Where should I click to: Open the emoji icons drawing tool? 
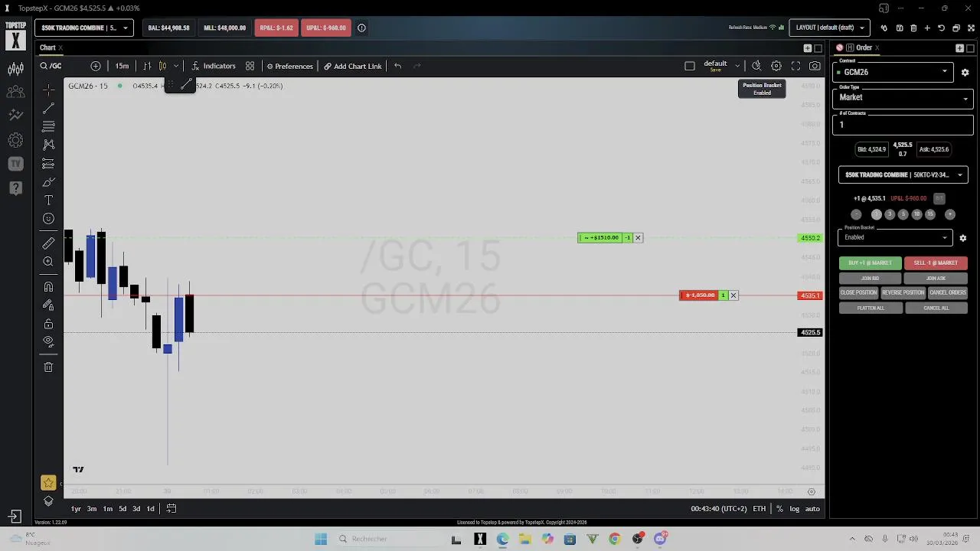(48, 219)
